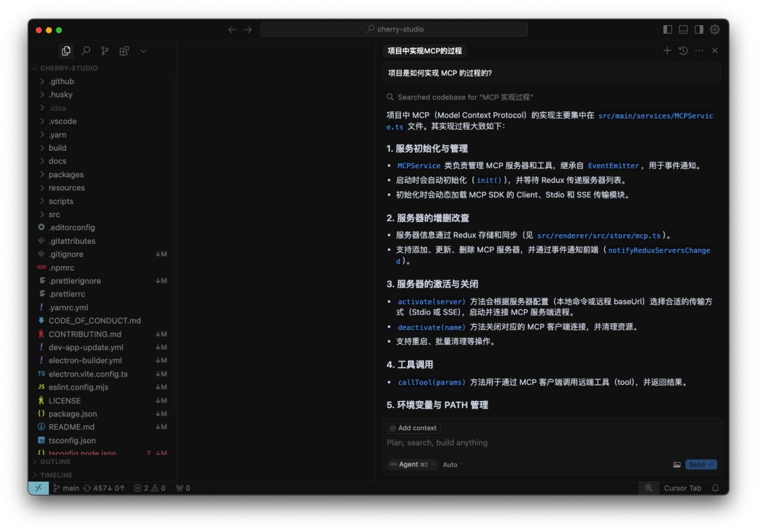This screenshot has height=532, width=757.
Task: Open the chat panel's more options menu
Action: point(699,50)
